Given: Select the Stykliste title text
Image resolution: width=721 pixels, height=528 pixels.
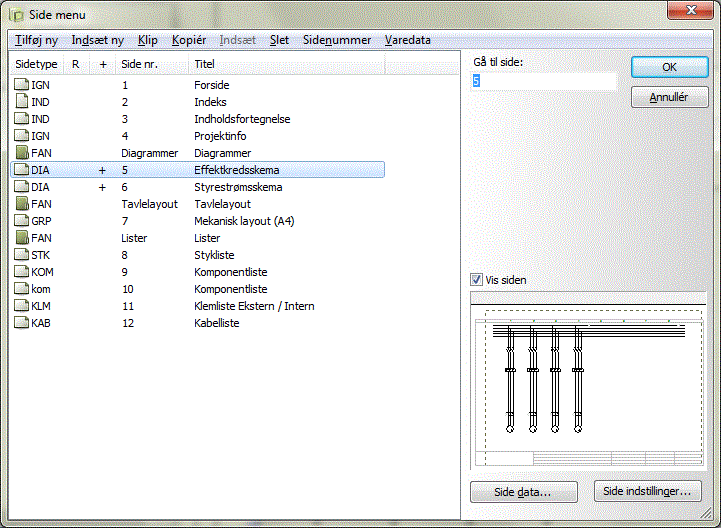Looking at the screenshot, I should (x=214, y=255).
